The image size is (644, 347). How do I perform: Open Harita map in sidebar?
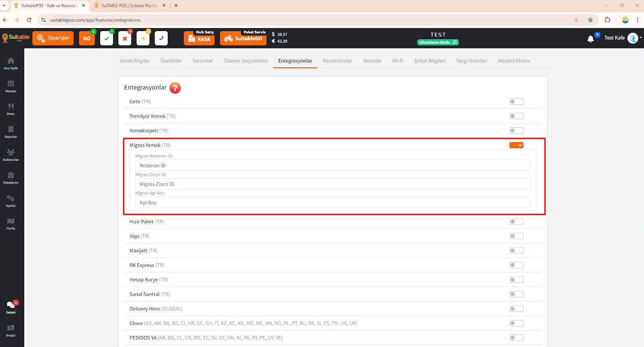11,223
